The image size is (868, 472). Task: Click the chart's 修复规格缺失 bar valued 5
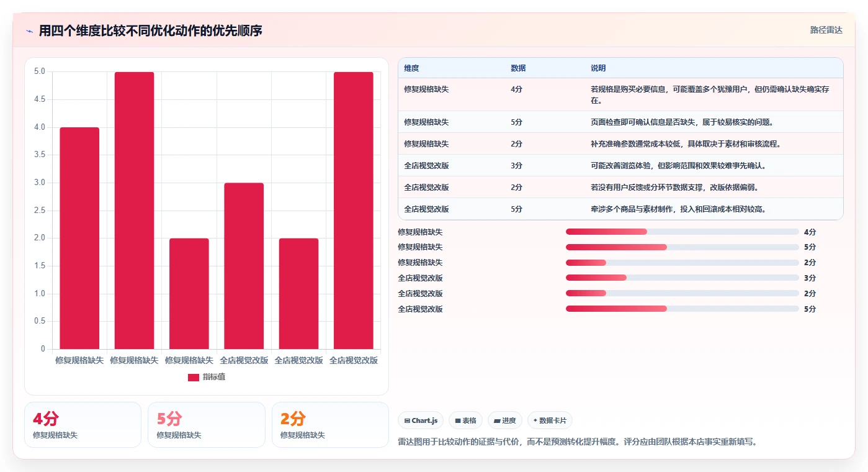pyautogui.click(x=134, y=211)
